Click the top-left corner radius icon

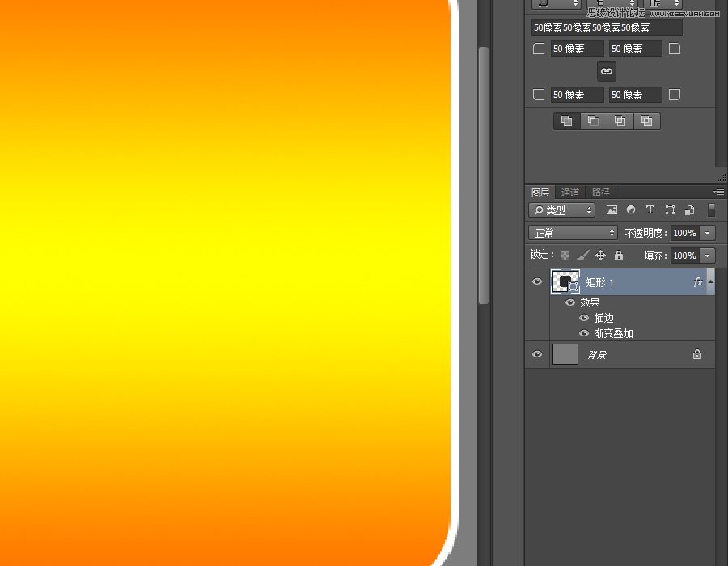coord(539,49)
